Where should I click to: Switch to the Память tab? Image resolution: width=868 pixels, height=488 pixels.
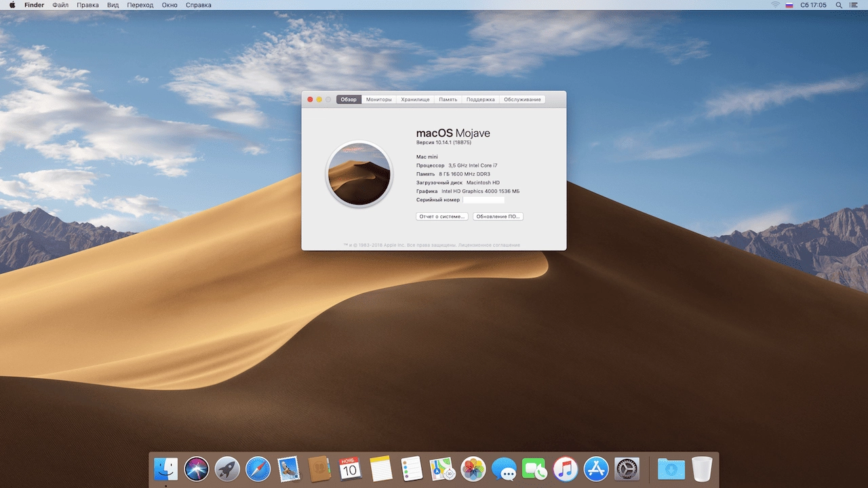[x=448, y=100]
